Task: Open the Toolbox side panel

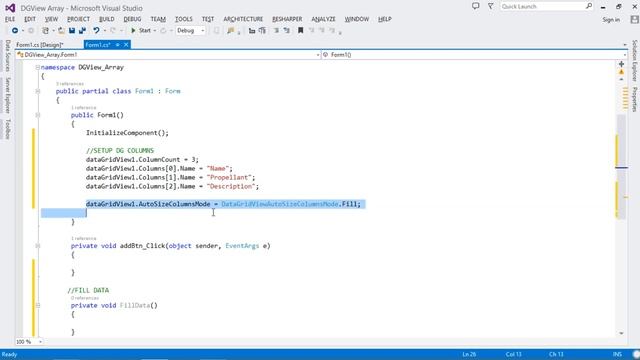Action: click(x=7, y=129)
